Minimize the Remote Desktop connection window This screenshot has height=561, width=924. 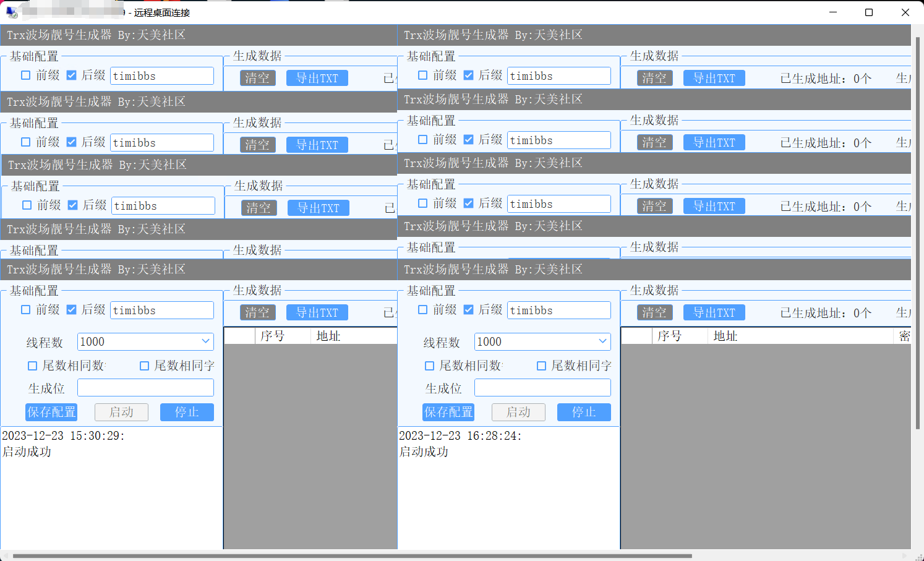click(833, 12)
